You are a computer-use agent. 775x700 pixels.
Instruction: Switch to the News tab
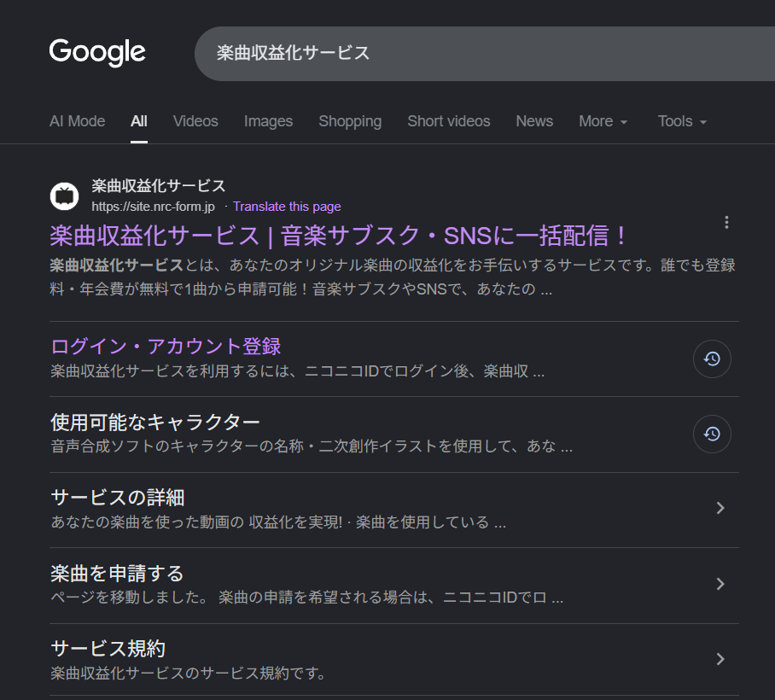click(534, 121)
